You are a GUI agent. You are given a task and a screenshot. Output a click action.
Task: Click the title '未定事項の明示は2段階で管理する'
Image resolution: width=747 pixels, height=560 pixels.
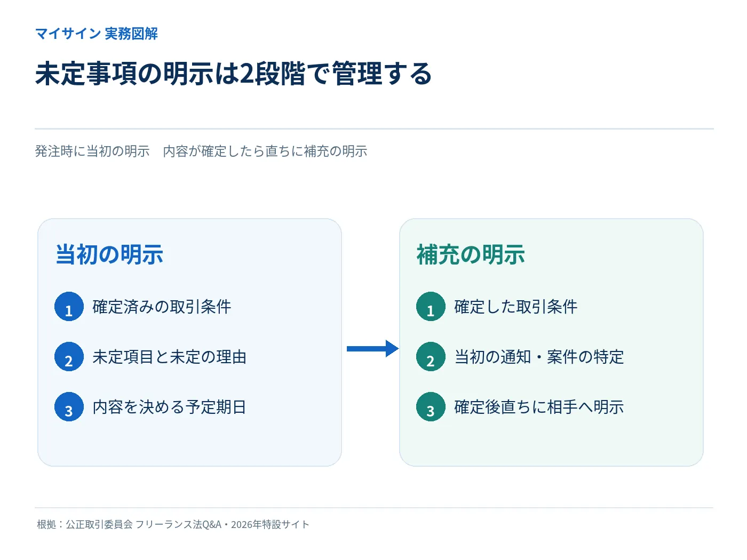234,74
